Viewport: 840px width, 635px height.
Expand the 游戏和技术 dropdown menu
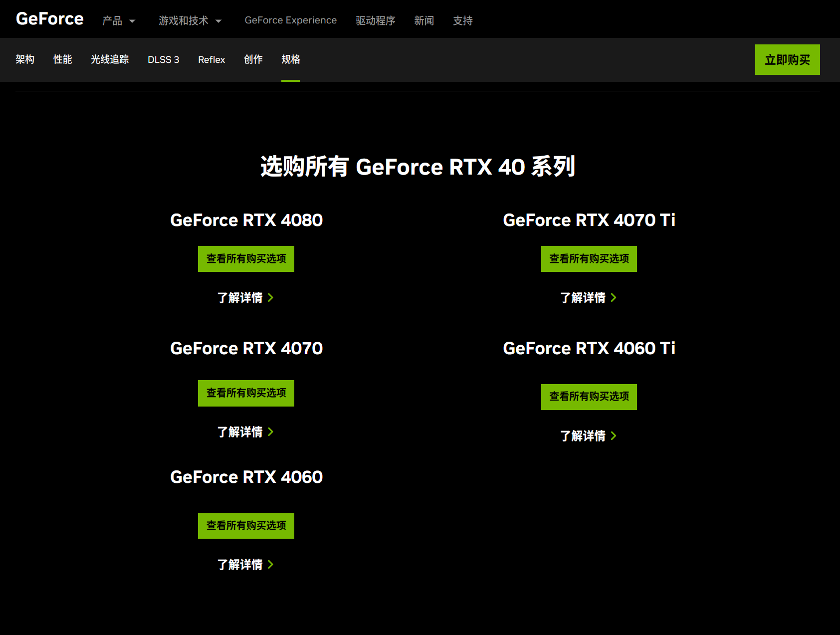(x=190, y=20)
